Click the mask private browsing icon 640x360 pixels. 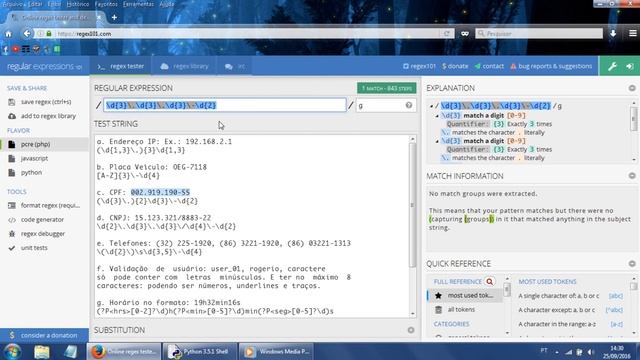[464, 33]
